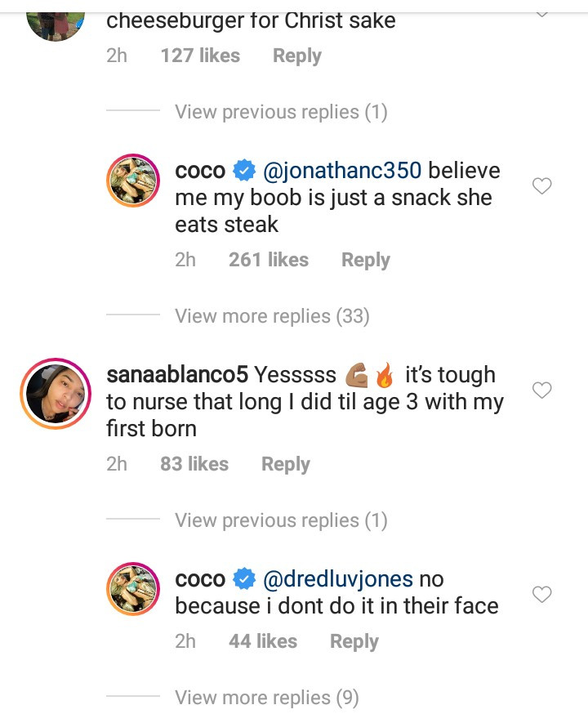Like coco's reply about steak
This screenshot has width=588, height=714.
[541, 187]
